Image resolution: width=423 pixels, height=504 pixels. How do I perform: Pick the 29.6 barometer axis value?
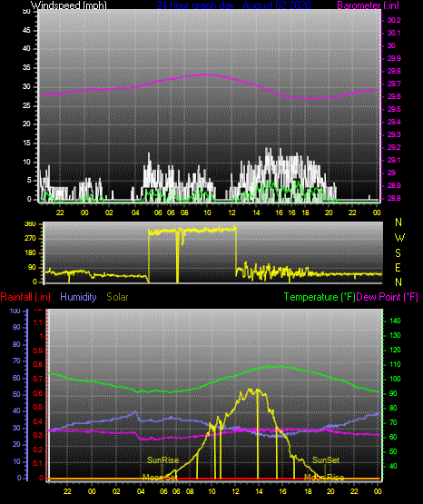(x=394, y=97)
